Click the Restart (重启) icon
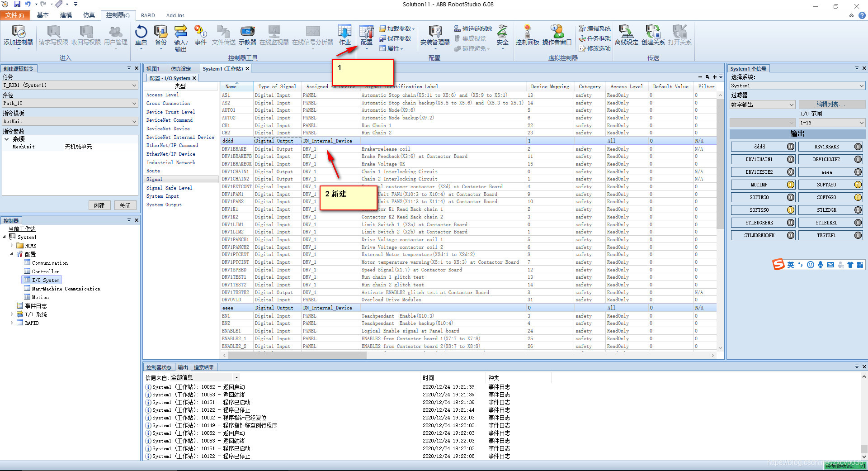Viewport: 868px width, 471px height. pos(141,35)
